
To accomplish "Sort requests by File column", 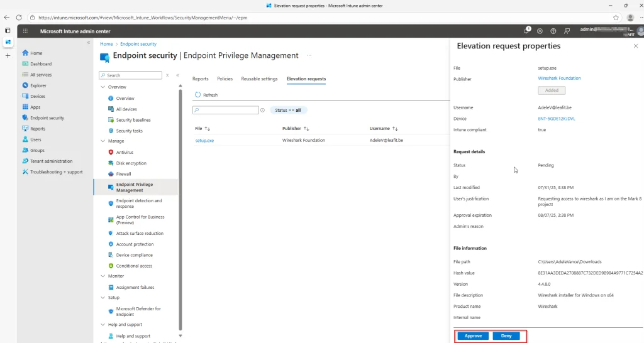I will click(203, 128).
